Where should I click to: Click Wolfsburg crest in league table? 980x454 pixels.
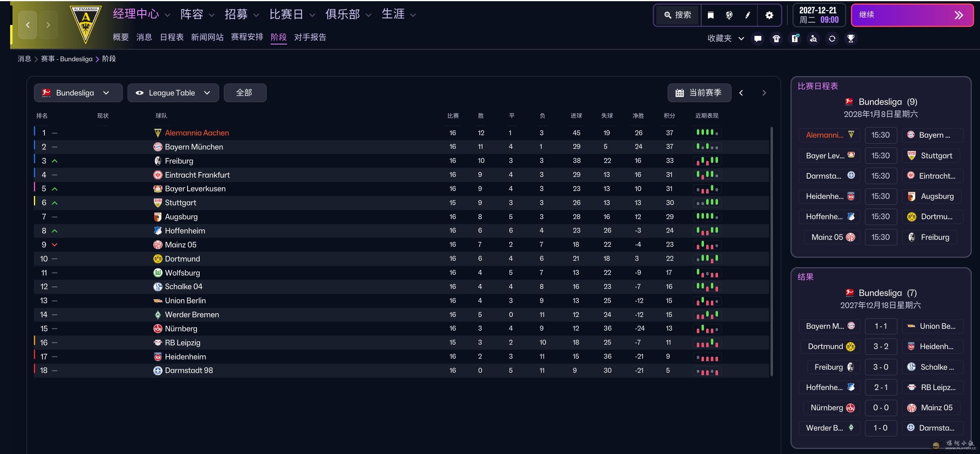(x=158, y=273)
